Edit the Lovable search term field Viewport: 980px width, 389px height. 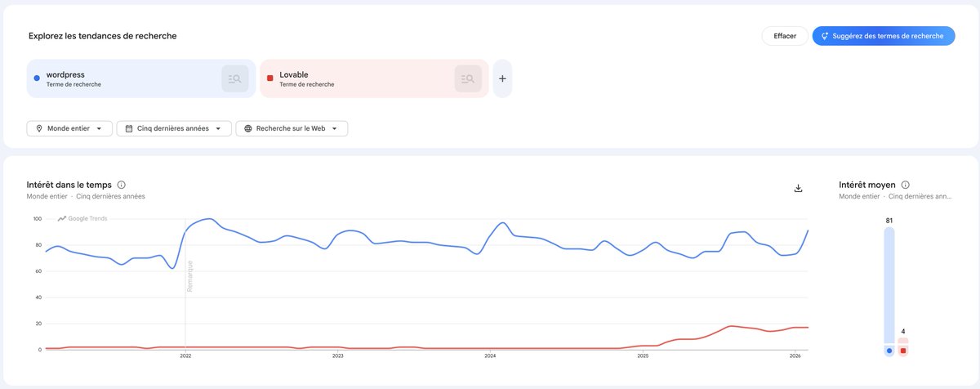[x=356, y=79]
